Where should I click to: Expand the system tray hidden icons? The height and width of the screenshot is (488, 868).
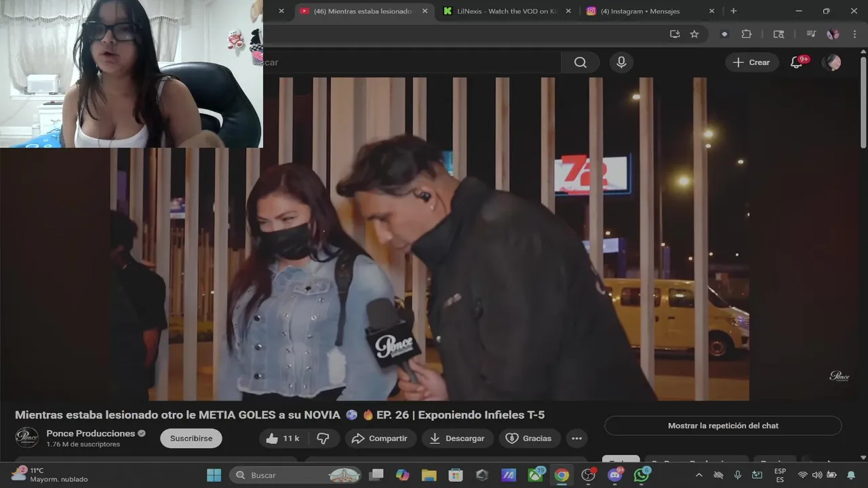[701, 475]
